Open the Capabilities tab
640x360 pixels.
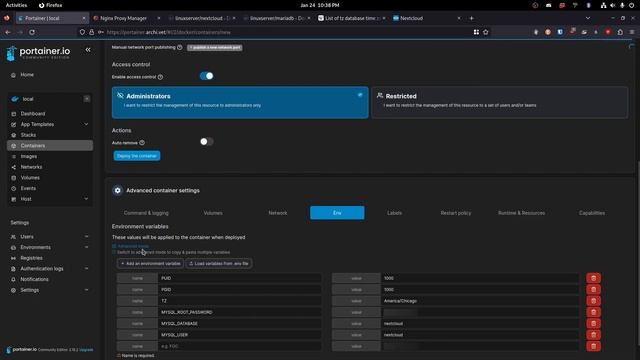(x=592, y=213)
